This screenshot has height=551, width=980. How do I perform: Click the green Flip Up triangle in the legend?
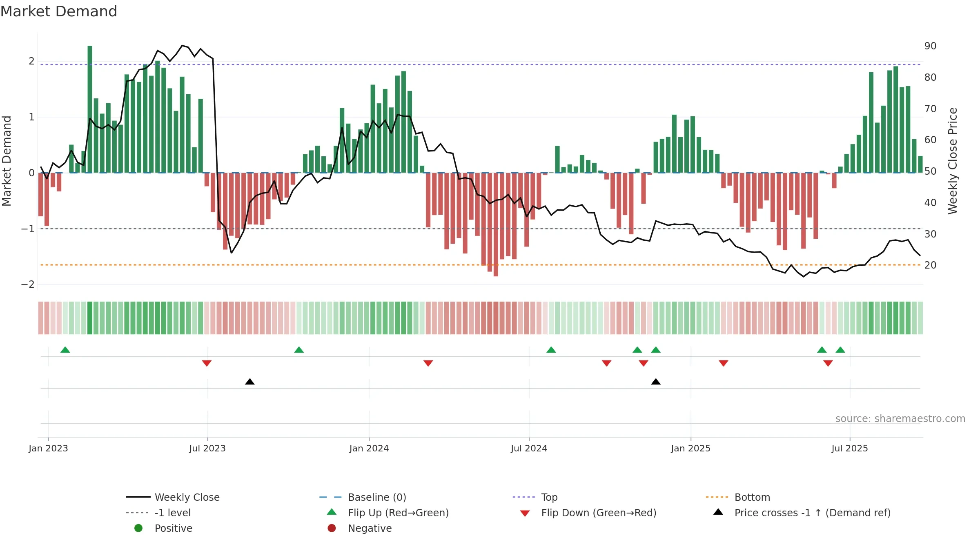[x=332, y=512]
